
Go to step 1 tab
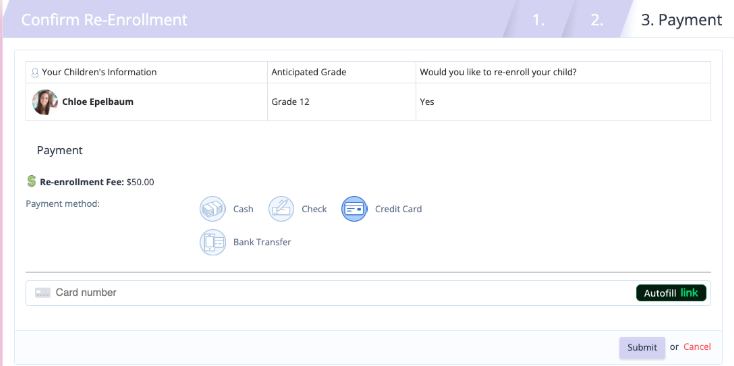[538, 20]
